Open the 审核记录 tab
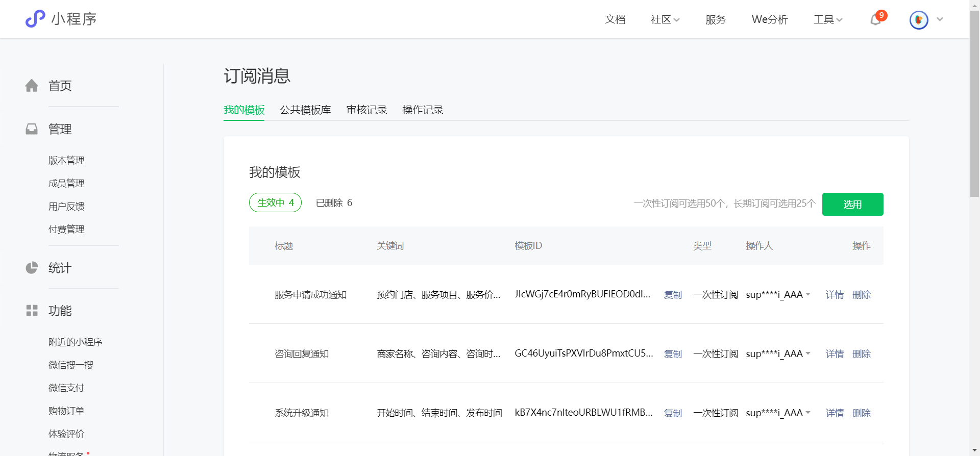The width and height of the screenshot is (980, 456). (366, 110)
